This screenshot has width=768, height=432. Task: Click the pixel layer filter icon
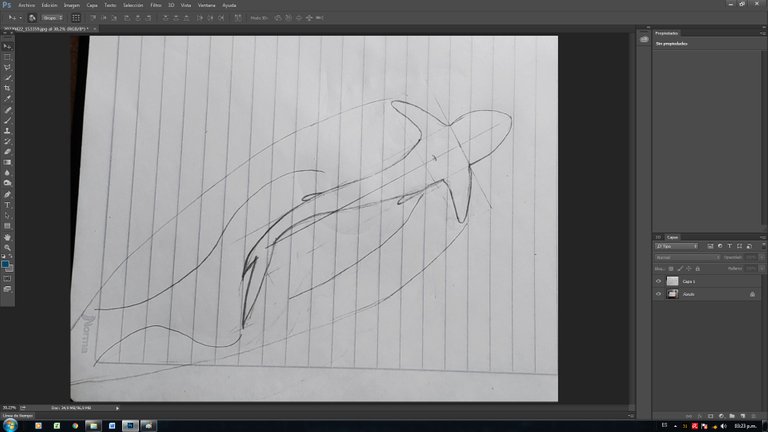710,246
